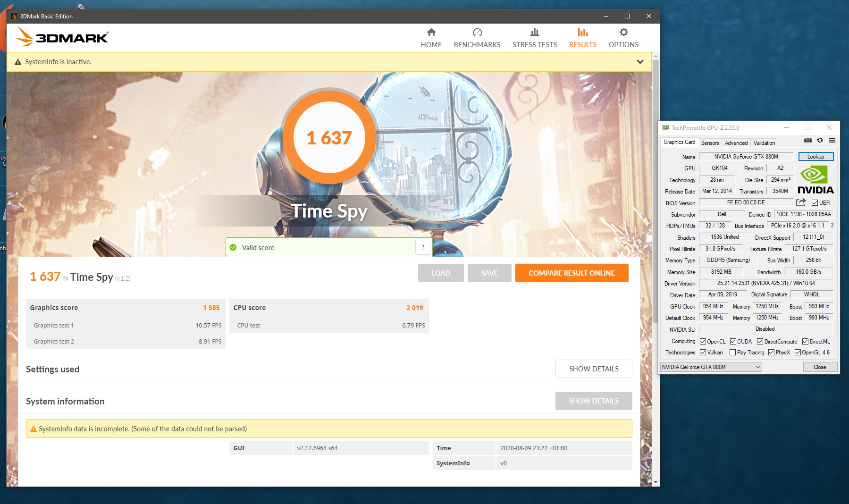Go to the BENCHMARKS section

tap(477, 38)
